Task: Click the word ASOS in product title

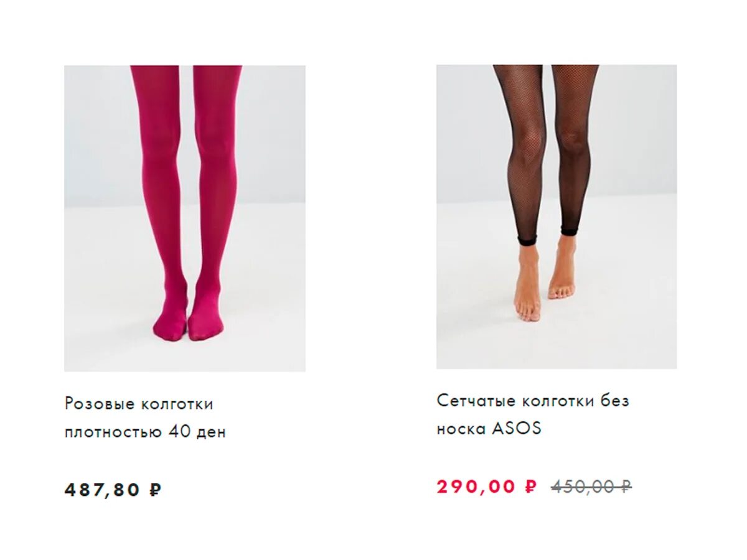Action: [517, 429]
